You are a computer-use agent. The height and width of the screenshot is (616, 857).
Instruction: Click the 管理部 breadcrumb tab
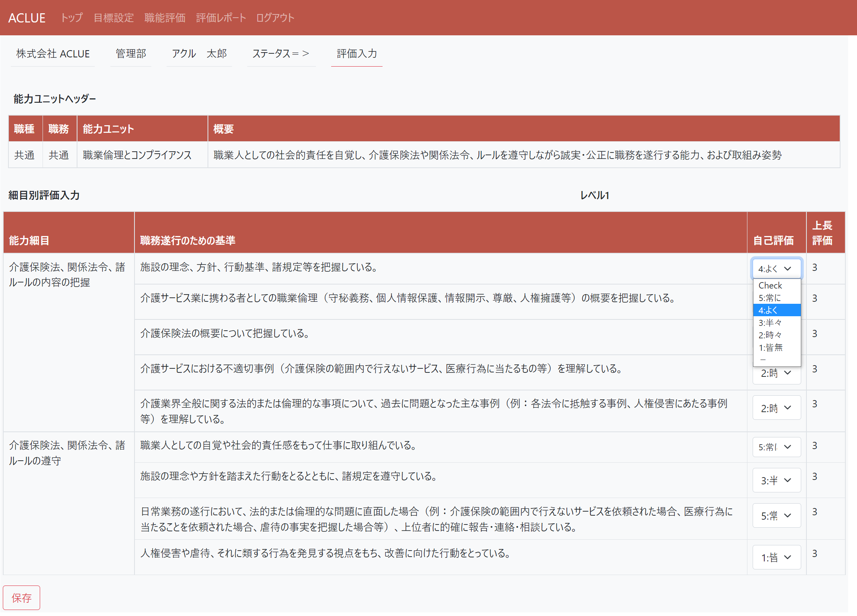(x=130, y=54)
